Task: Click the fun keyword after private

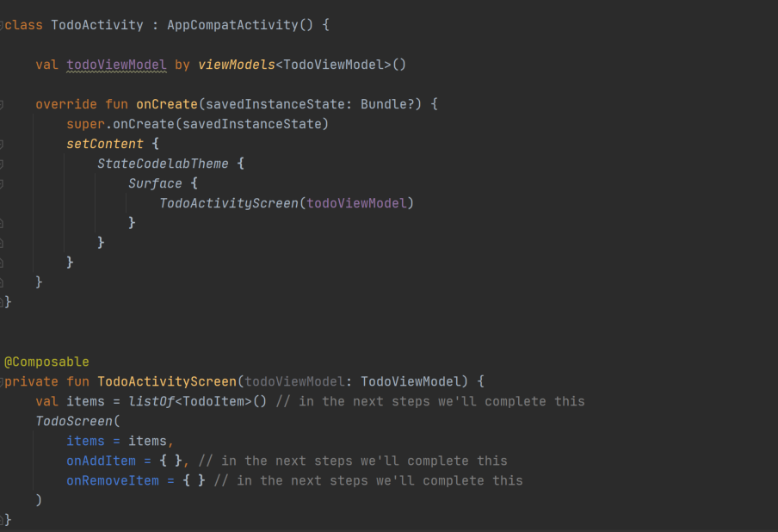Action: coord(78,381)
